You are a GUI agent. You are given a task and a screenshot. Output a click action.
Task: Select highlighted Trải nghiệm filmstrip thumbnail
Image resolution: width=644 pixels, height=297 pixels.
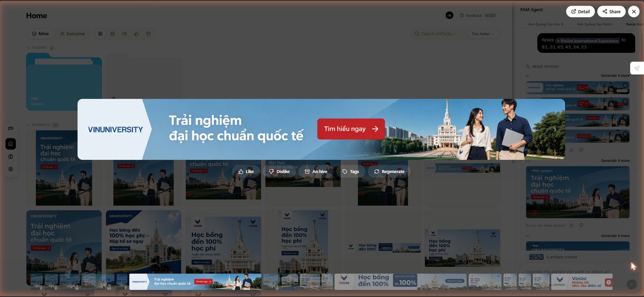click(x=195, y=282)
